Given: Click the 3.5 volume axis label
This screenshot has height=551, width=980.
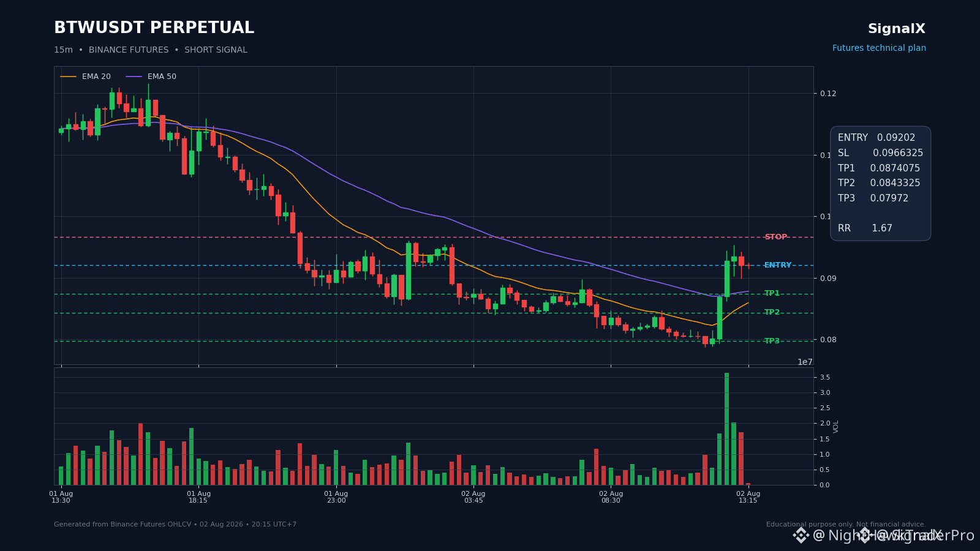Looking at the screenshot, I should pos(825,377).
